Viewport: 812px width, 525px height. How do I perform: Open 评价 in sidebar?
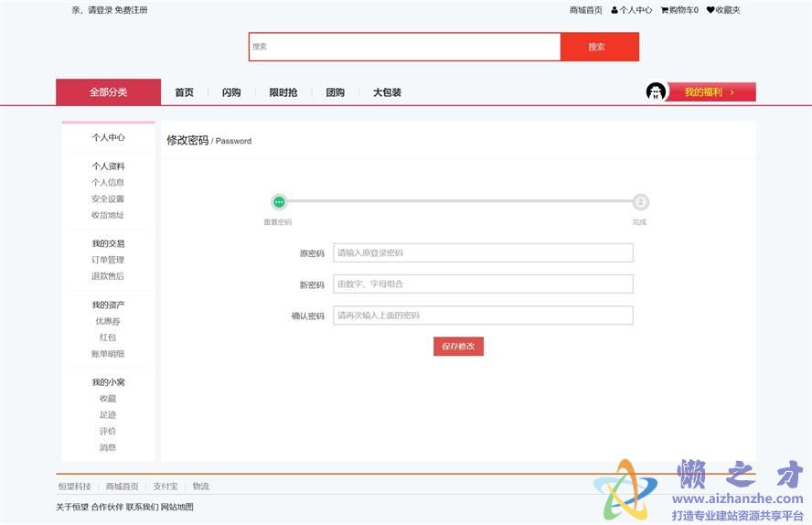tap(108, 432)
